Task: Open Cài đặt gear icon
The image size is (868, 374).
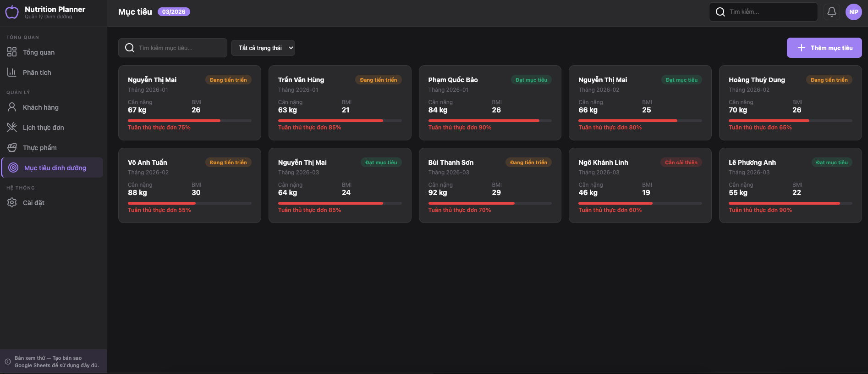Action: (12, 203)
